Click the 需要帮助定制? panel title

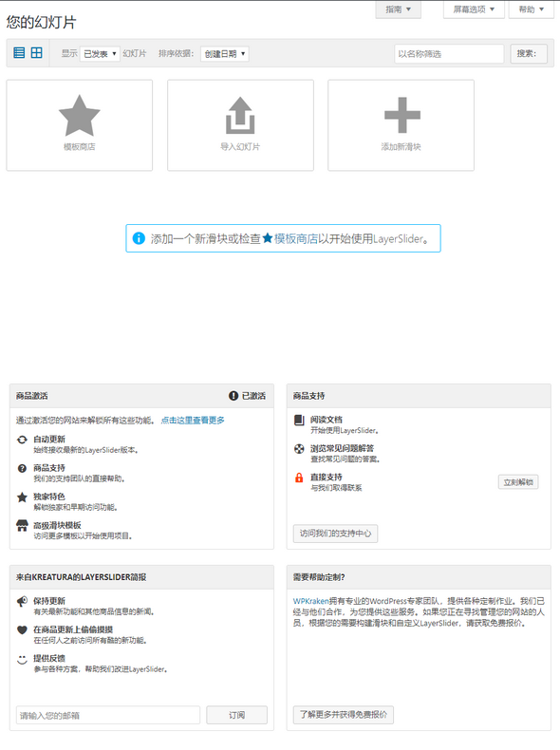point(319,577)
